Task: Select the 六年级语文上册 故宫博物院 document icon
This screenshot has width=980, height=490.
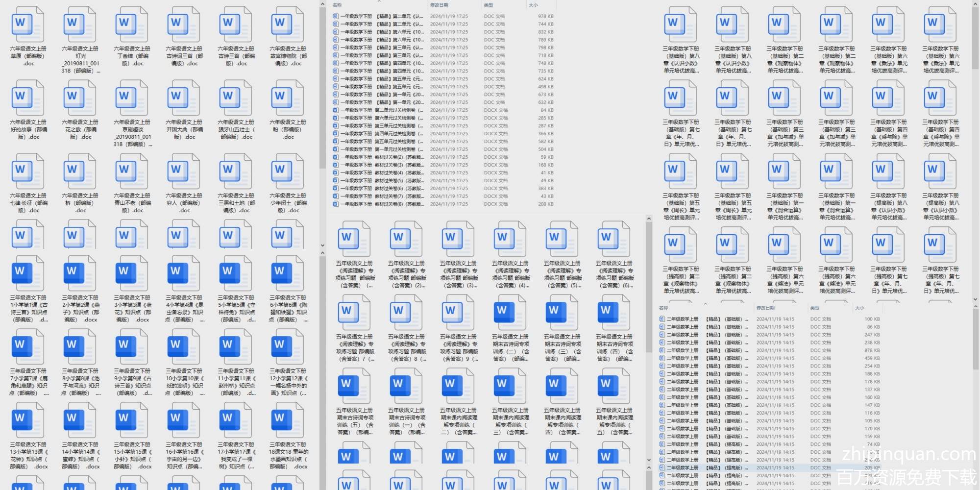Action: pos(288,24)
